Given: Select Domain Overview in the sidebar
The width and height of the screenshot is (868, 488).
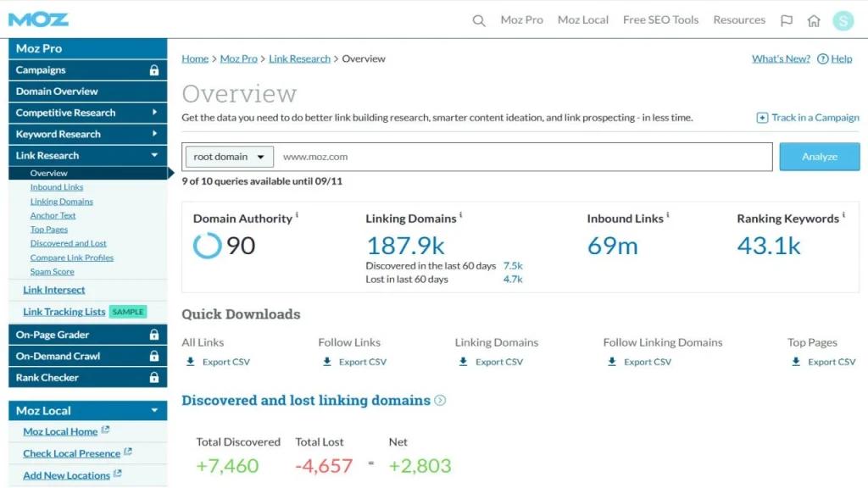Looking at the screenshot, I should [57, 91].
